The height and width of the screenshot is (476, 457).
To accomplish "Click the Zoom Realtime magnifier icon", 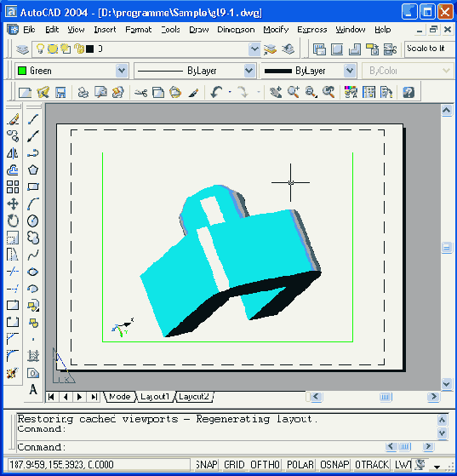I will [294, 92].
